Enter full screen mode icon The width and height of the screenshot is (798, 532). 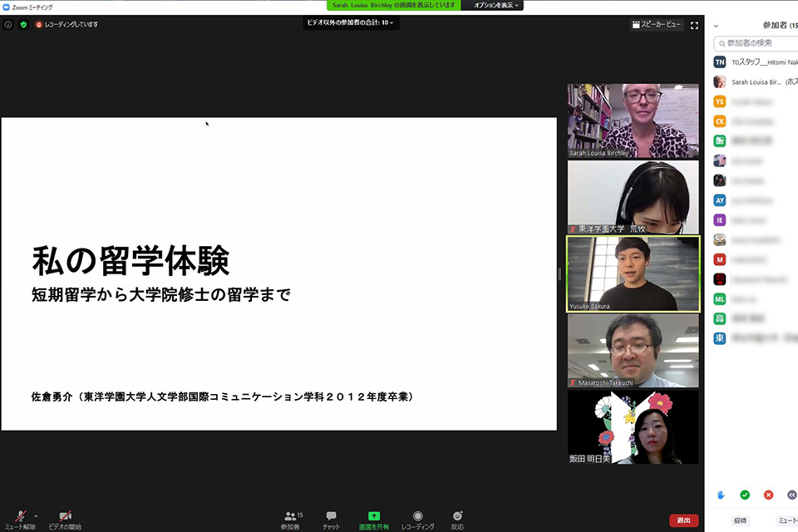[694, 25]
